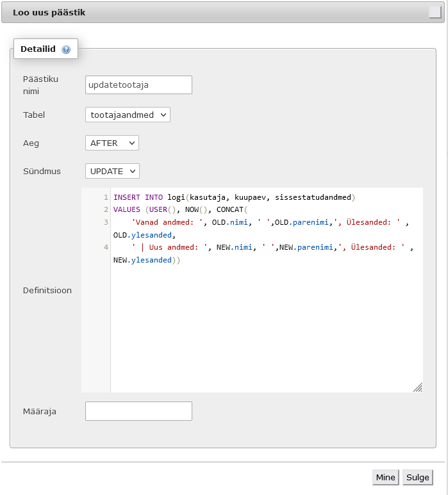Click NEW.ylesanded on the last code line
Screen dimensions: 448x495
pos(142,260)
